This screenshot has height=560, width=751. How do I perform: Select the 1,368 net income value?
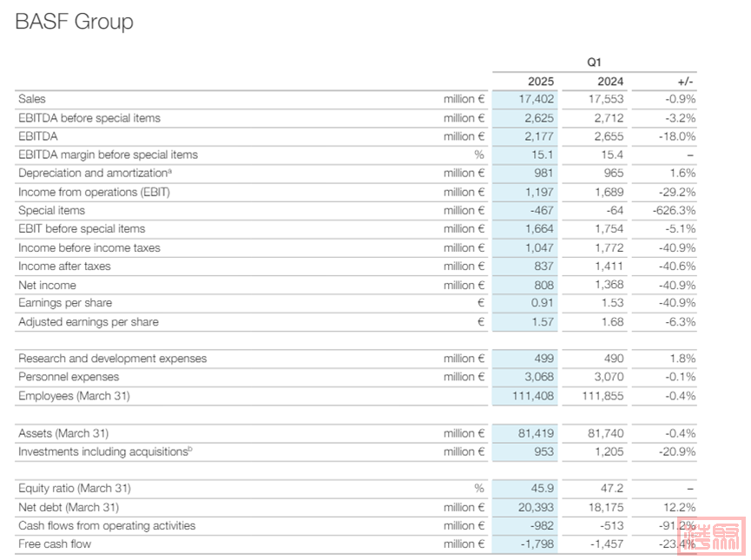point(609,285)
